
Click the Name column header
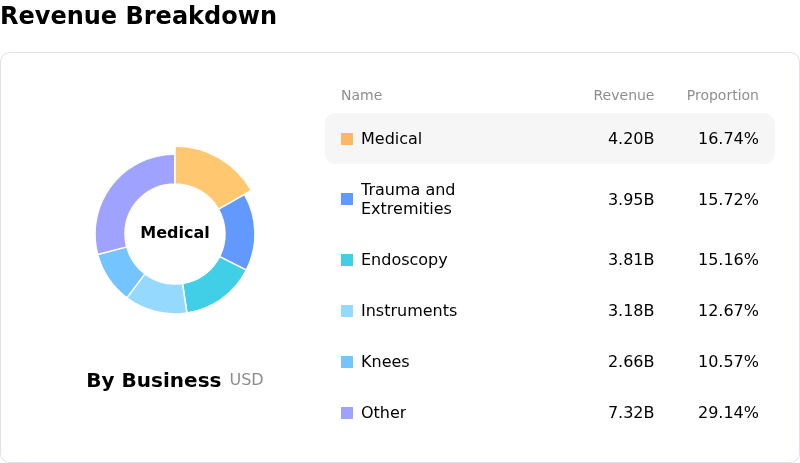[x=361, y=95]
